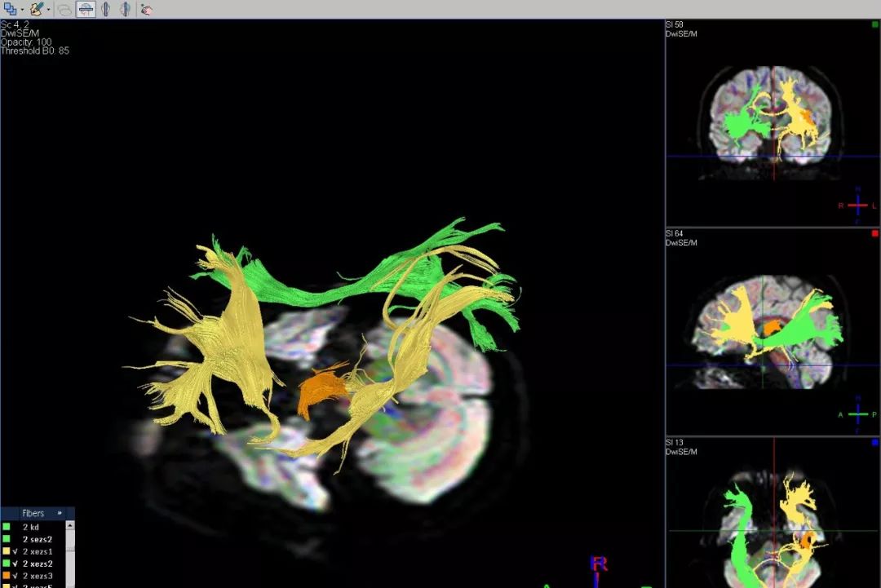Click the 'Sc 4, 2' overlay text
The image size is (881, 588).
coord(15,24)
